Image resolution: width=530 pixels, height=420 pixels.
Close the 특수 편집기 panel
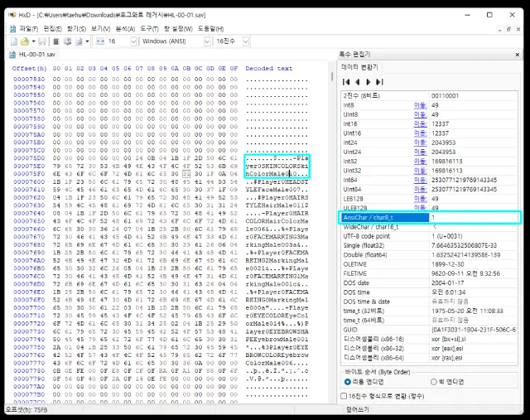517,55
